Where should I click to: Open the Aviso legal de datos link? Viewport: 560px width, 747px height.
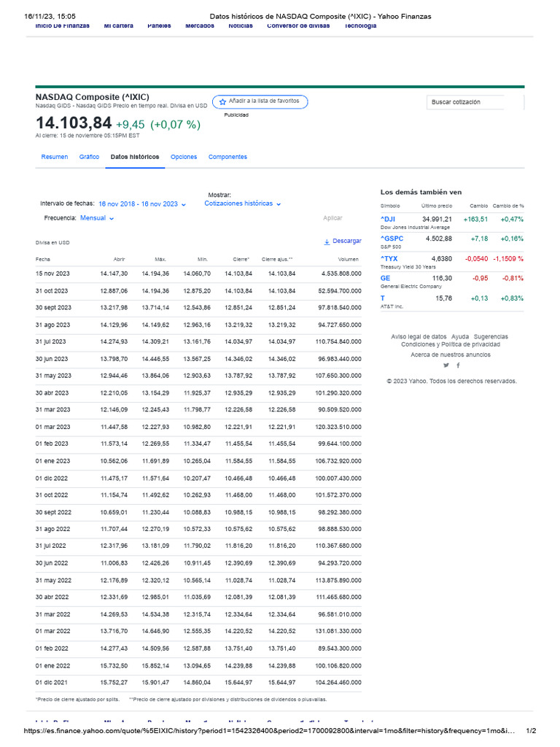point(419,337)
